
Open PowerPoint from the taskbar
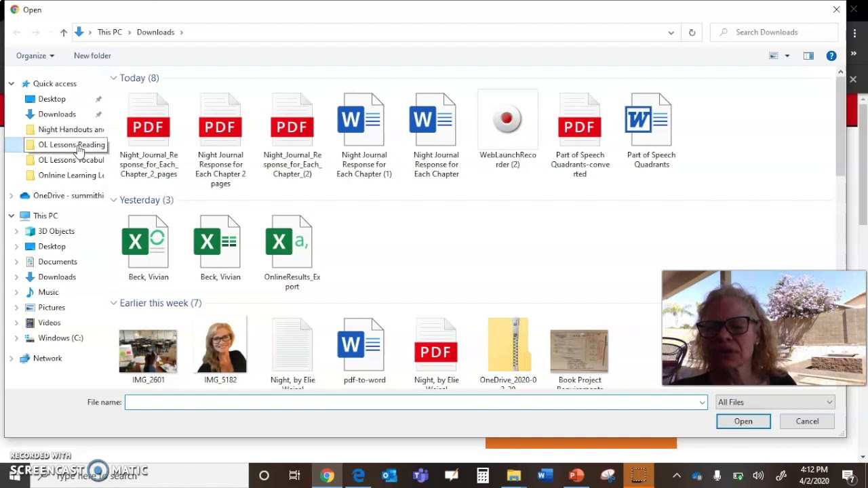click(576, 476)
